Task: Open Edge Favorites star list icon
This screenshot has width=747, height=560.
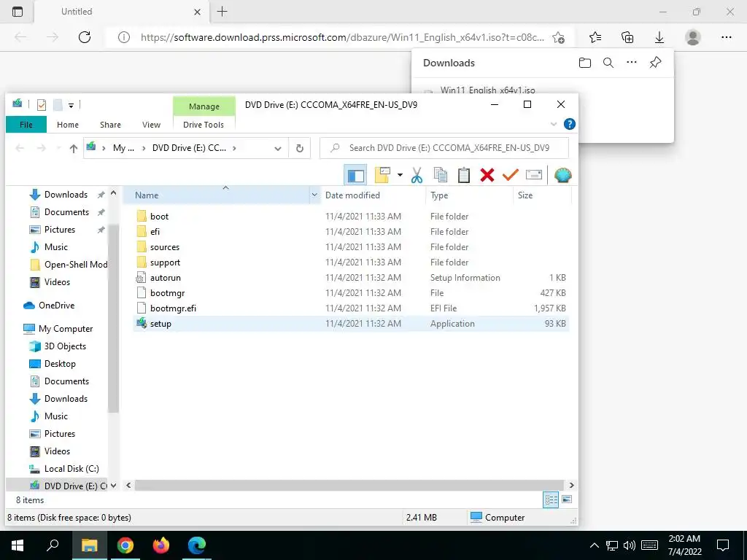Action: tap(595, 37)
